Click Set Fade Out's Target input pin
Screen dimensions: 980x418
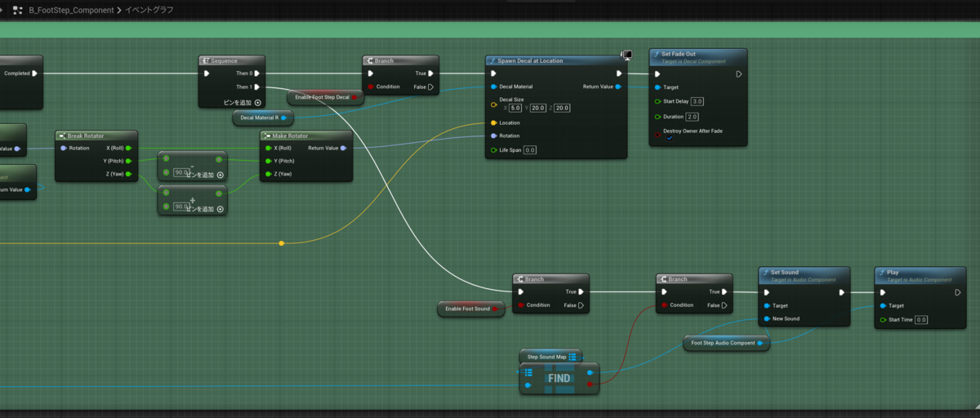(x=657, y=87)
